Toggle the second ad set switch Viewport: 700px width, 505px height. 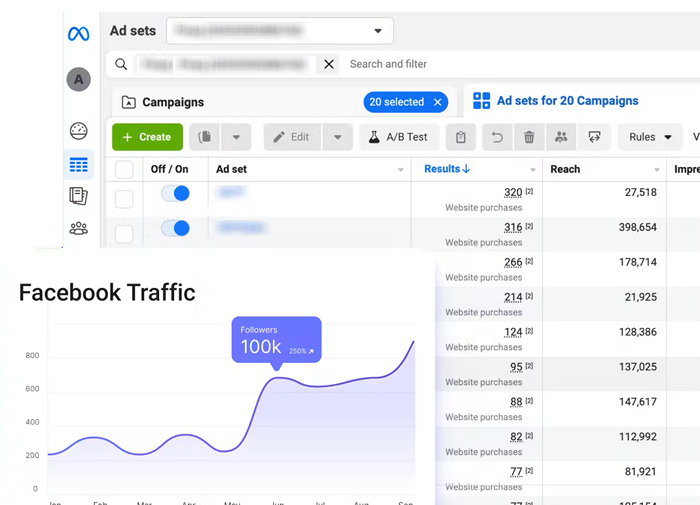[x=175, y=229]
